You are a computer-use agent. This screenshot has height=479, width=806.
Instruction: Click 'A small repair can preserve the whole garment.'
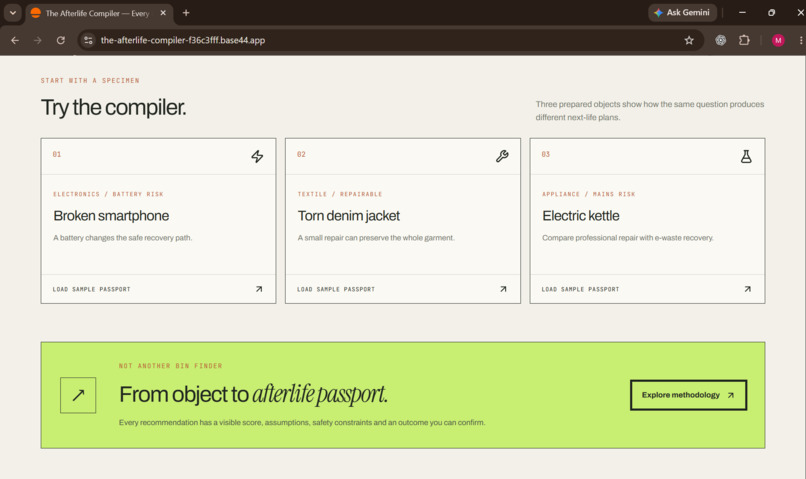376,238
